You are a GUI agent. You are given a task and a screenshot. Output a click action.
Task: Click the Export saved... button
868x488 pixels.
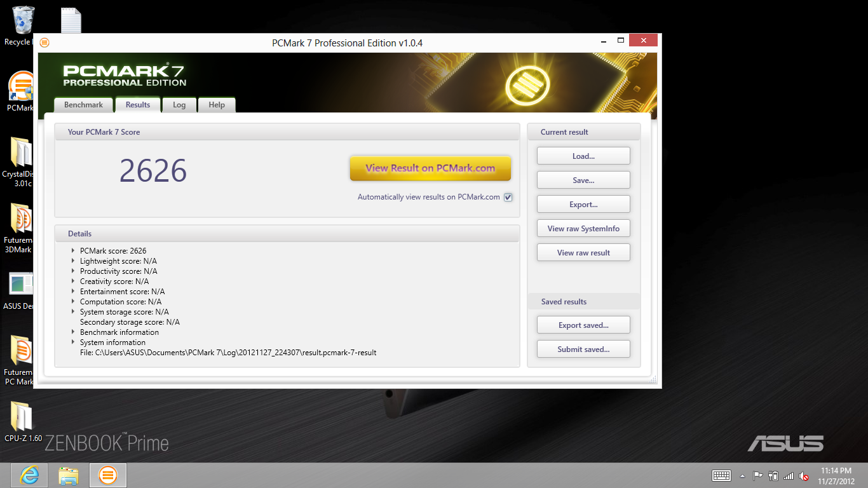click(x=583, y=325)
